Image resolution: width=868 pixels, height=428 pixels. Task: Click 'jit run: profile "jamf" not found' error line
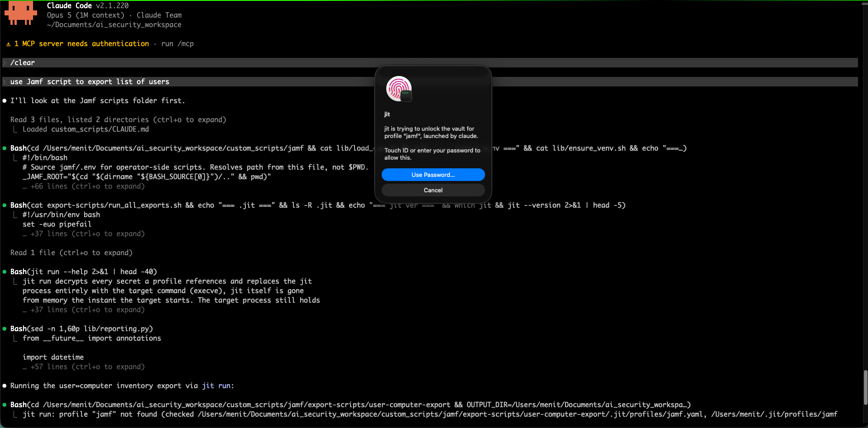(x=430, y=414)
